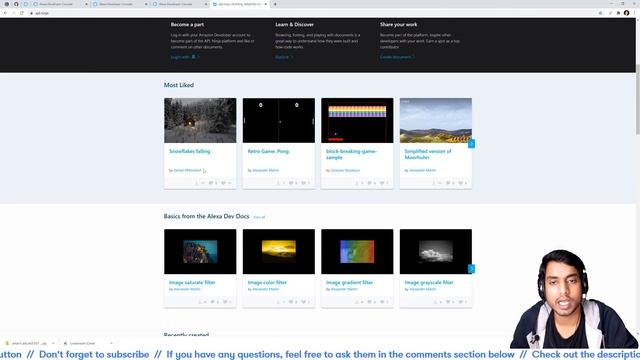Open the block-breaking-game-sample link
This screenshot has width=640, height=360.
351,154
